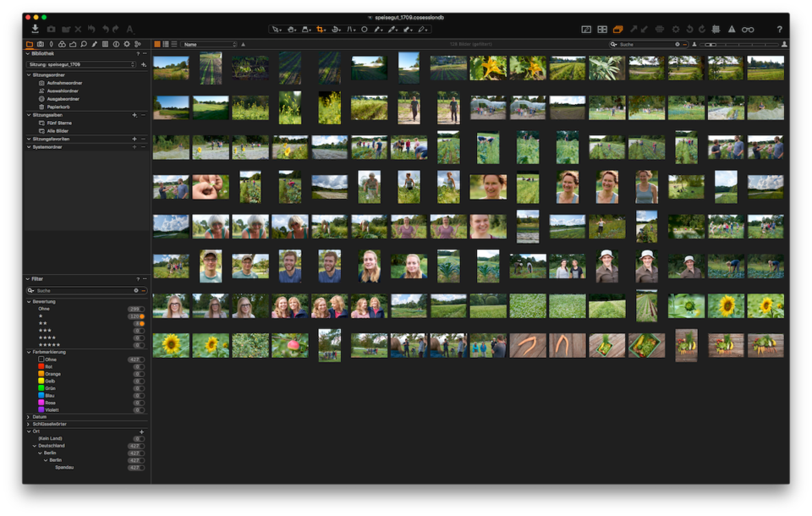
Task: Show the grid overlay icon
Action: (x=716, y=30)
